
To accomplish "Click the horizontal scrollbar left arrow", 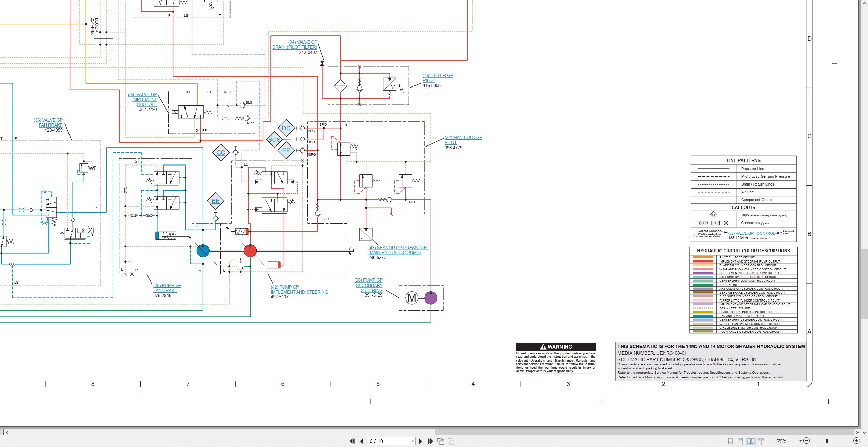I will click(x=7, y=432).
